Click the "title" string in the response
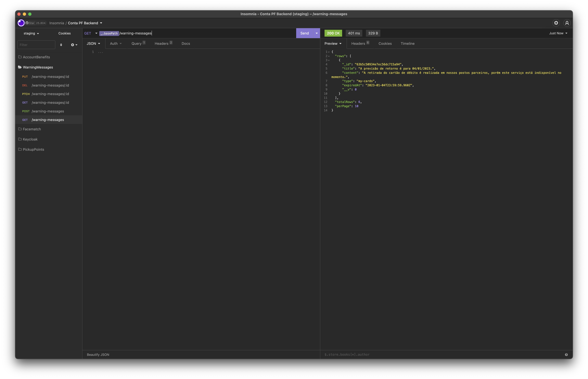The height and width of the screenshot is (379, 588). point(396,69)
